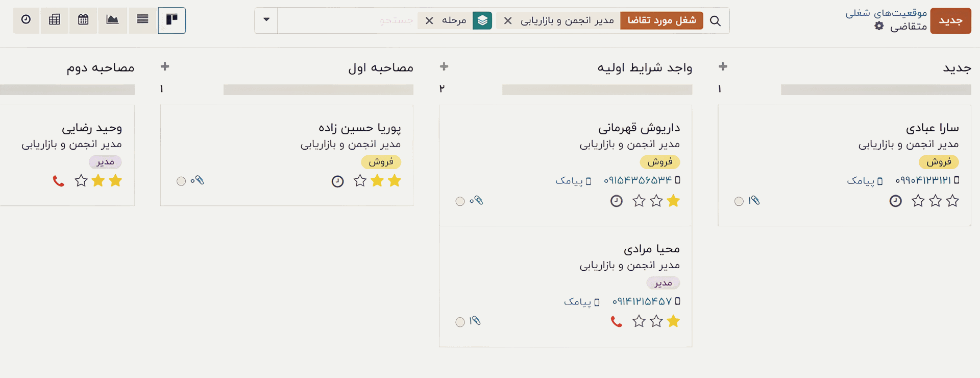Open the calendar view

coord(83,20)
